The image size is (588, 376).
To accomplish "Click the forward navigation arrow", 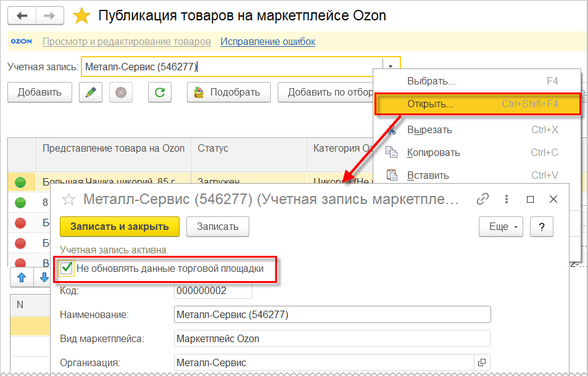I will point(49,16).
